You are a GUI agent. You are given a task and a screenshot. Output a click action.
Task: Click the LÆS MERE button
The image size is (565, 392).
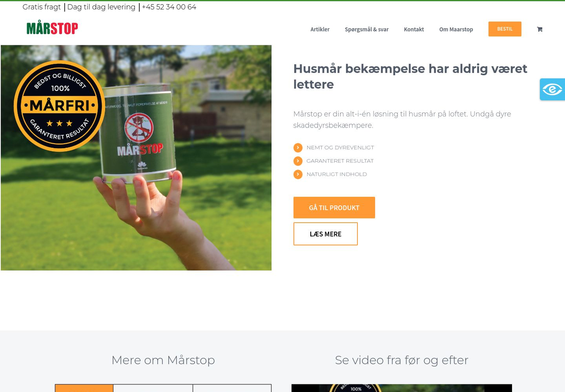pos(326,234)
